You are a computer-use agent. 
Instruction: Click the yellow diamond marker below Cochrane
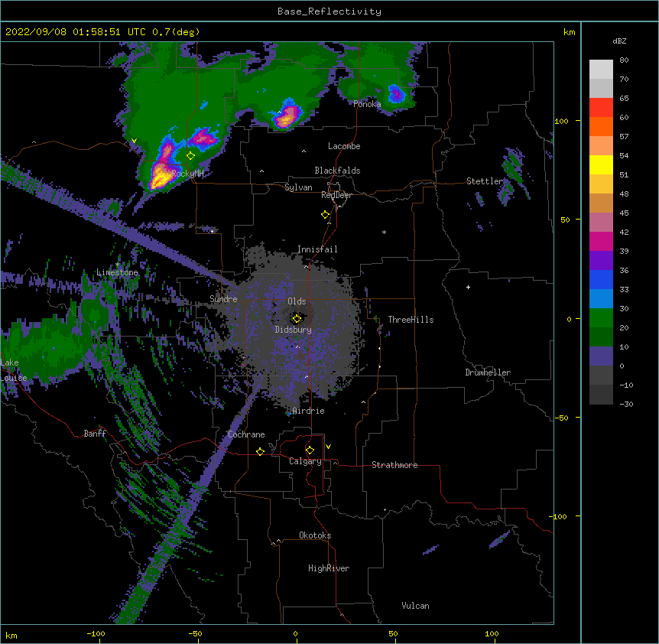pyautogui.click(x=260, y=451)
